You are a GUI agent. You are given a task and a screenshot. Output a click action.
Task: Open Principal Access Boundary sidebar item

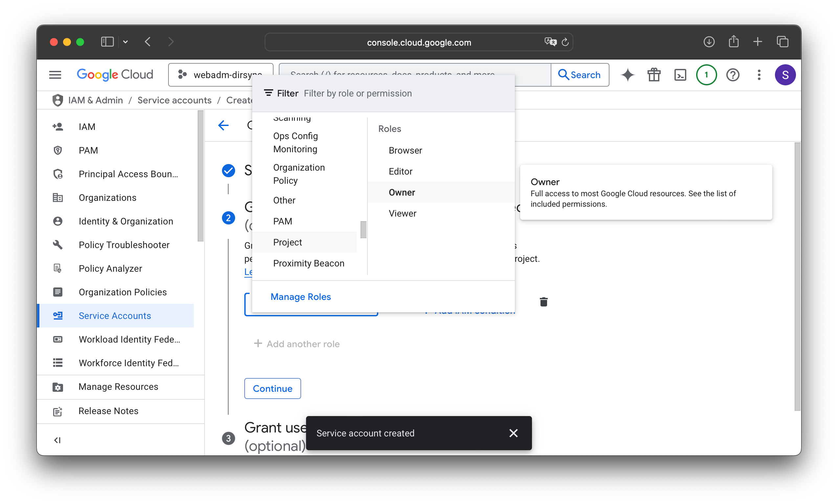(x=116, y=174)
